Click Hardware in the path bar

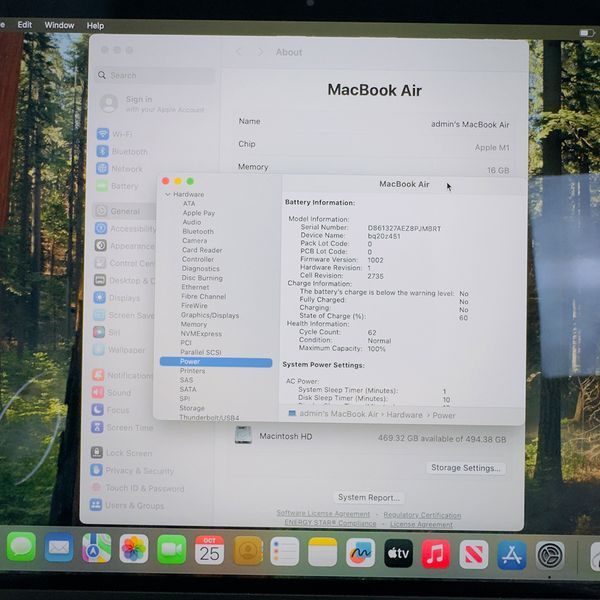(x=404, y=415)
